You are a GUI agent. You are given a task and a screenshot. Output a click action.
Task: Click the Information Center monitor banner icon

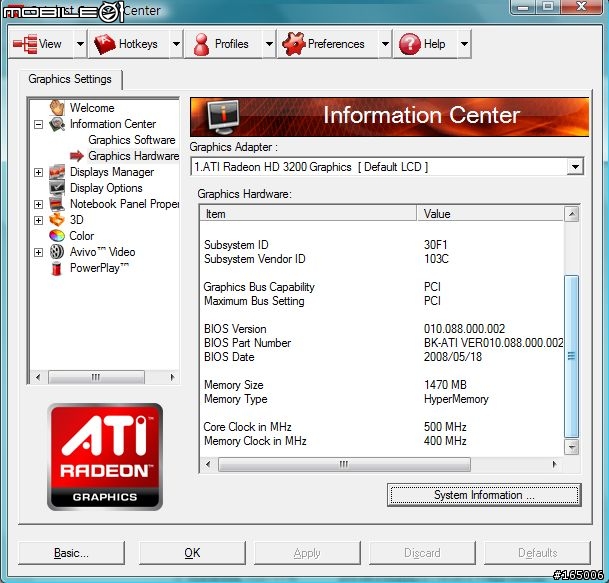pyautogui.click(x=223, y=117)
